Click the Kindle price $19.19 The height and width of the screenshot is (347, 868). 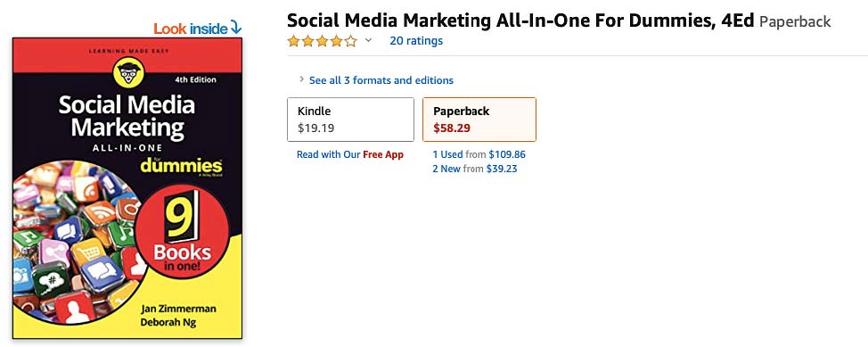click(315, 128)
